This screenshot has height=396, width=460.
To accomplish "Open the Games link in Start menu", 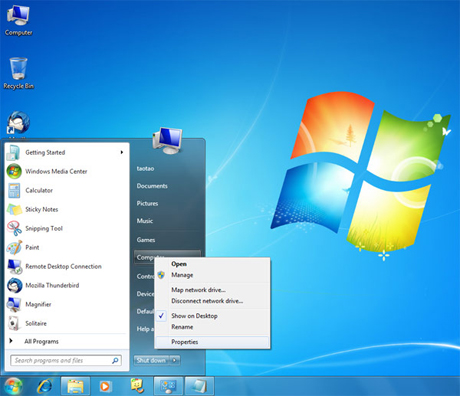I will point(146,240).
